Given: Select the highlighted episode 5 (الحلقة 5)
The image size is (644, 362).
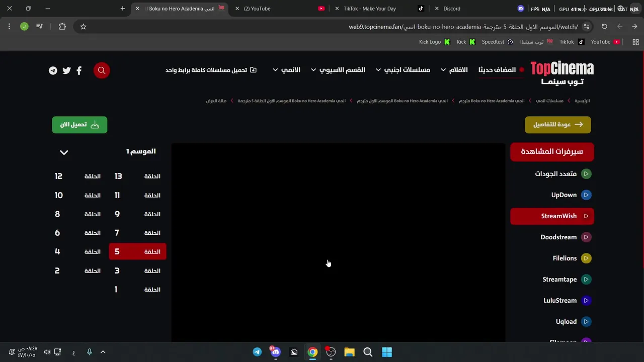Looking at the screenshot, I should coord(137,251).
